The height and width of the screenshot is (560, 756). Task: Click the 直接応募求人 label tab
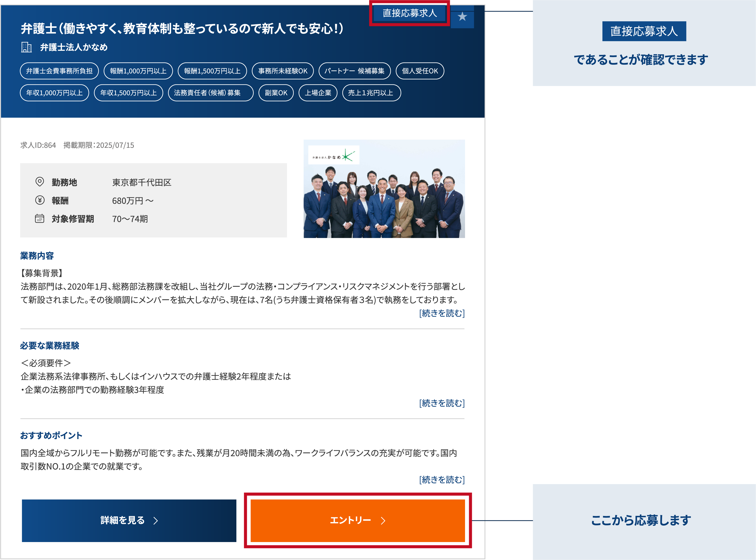pyautogui.click(x=410, y=13)
